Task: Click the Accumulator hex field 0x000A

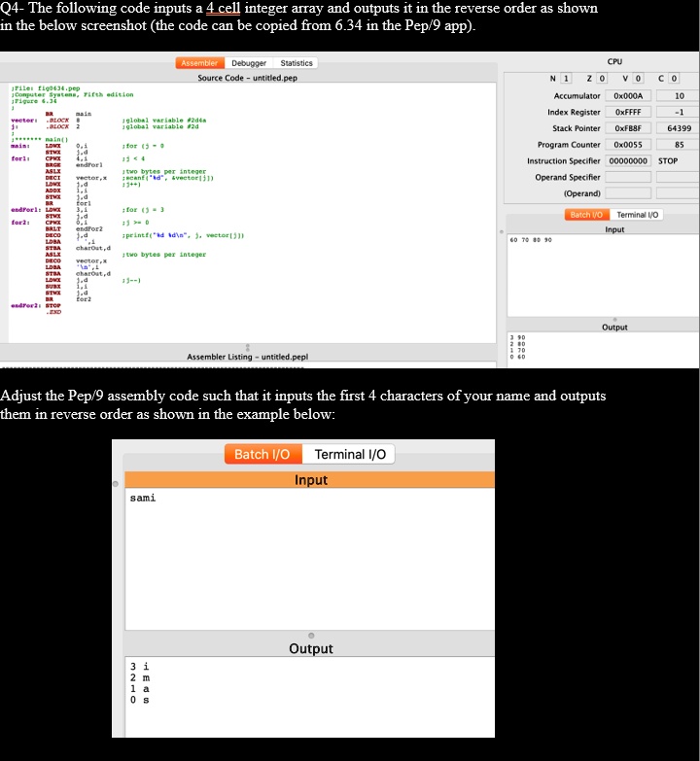Action: 628,96
